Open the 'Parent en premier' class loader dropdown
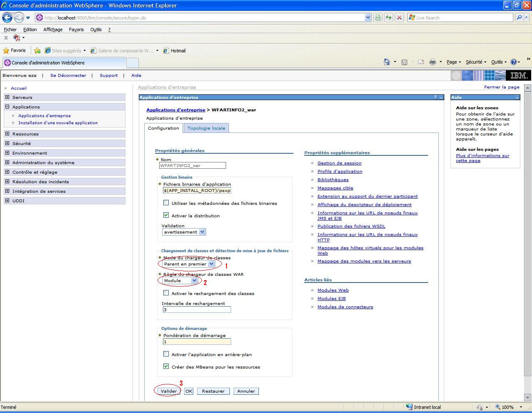The image size is (532, 413). pos(211,264)
